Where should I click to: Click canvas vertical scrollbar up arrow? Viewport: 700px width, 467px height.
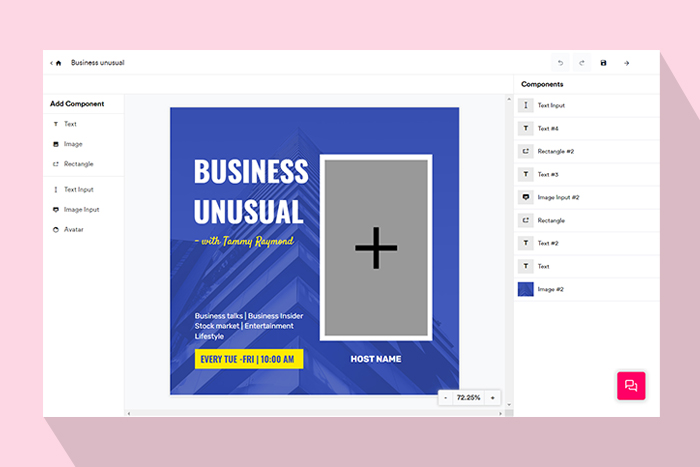coord(509,99)
